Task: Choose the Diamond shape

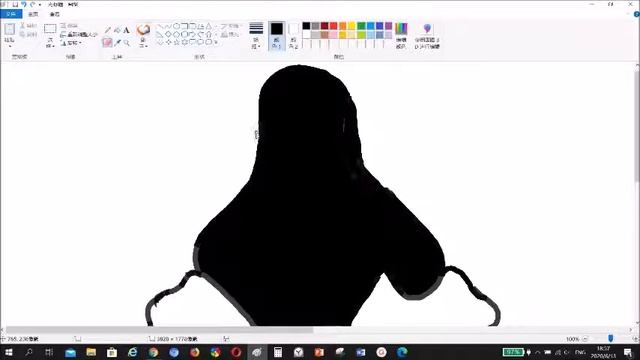Action: coord(168,34)
